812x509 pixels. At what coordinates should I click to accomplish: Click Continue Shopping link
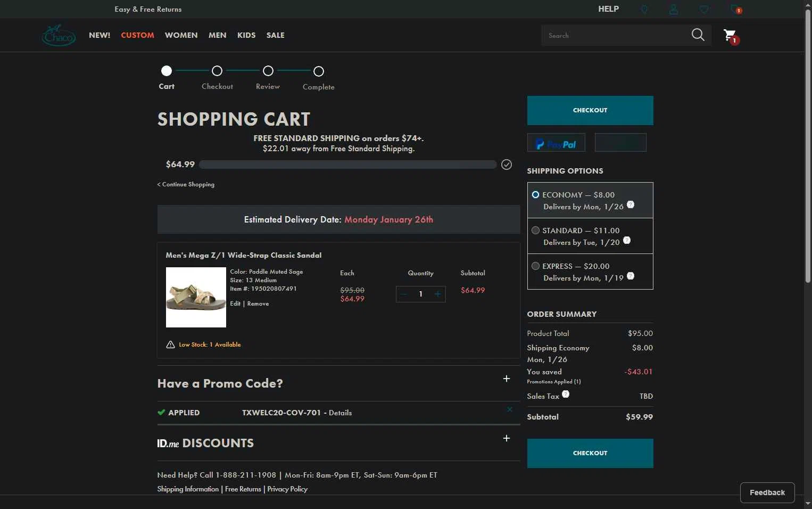(x=186, y=184)
